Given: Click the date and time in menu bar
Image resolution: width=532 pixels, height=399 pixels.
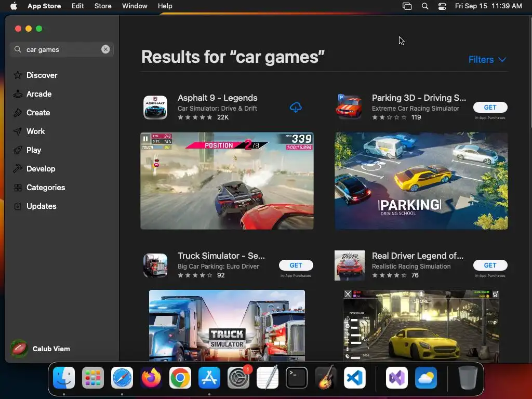Looking at the screenshot, I should tap(488, 6).
